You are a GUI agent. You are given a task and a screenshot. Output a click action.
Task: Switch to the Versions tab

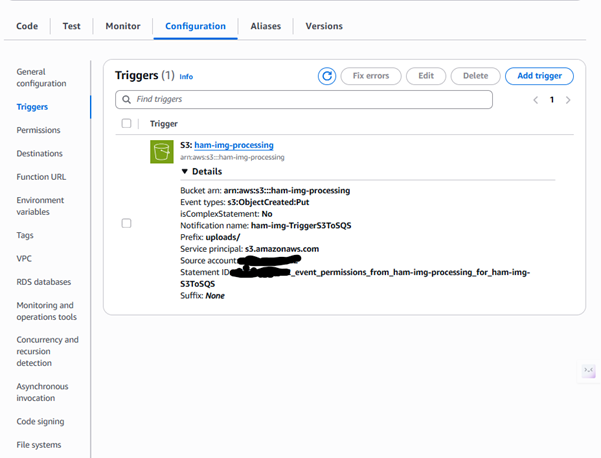324,26
